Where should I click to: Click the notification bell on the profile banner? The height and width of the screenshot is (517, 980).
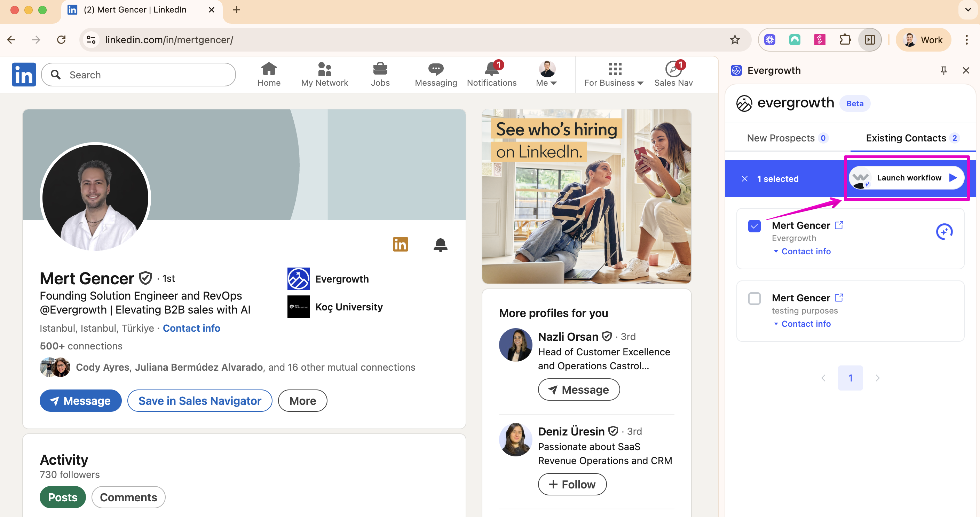coord(440,245)
